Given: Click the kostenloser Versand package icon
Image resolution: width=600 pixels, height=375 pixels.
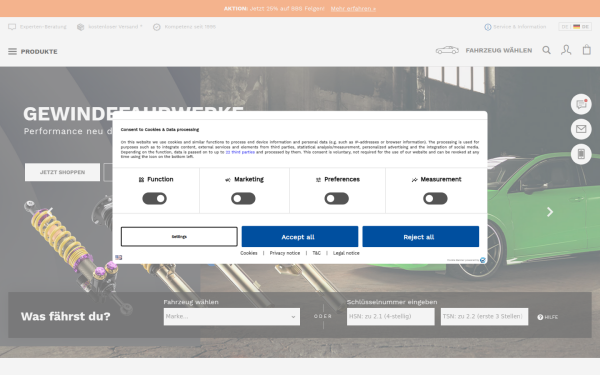Looking at the screenshot, I should (80, 27).
